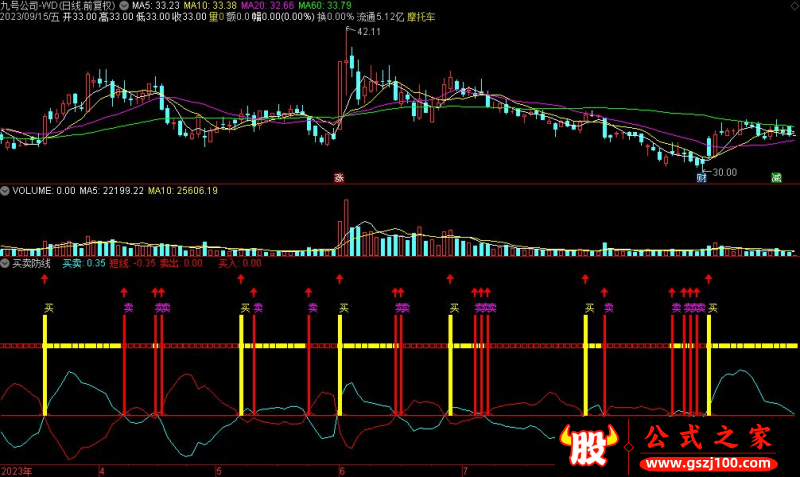The width and height of the screenshot is (800, 477).
Task: Open the 摩托车 sector link
Action: coord(421,17)
